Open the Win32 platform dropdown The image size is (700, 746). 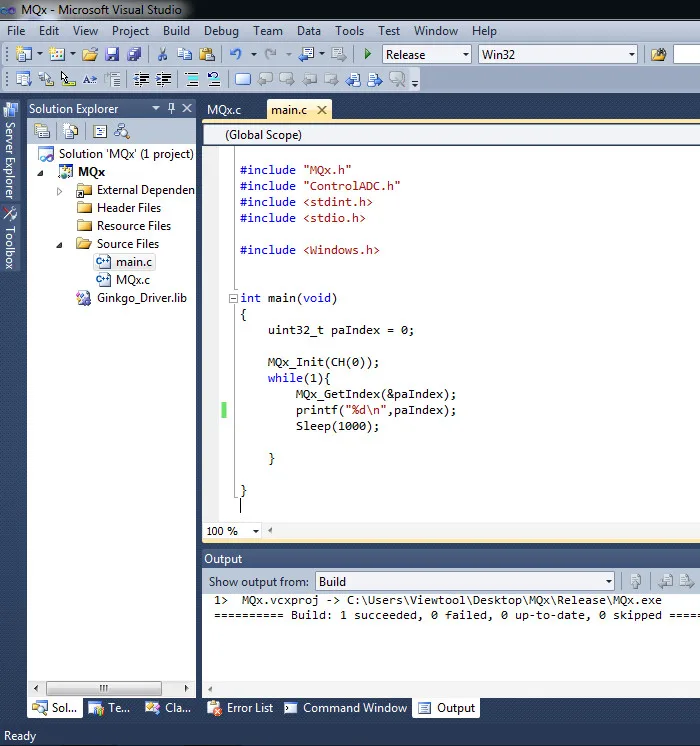coord(631,55)
